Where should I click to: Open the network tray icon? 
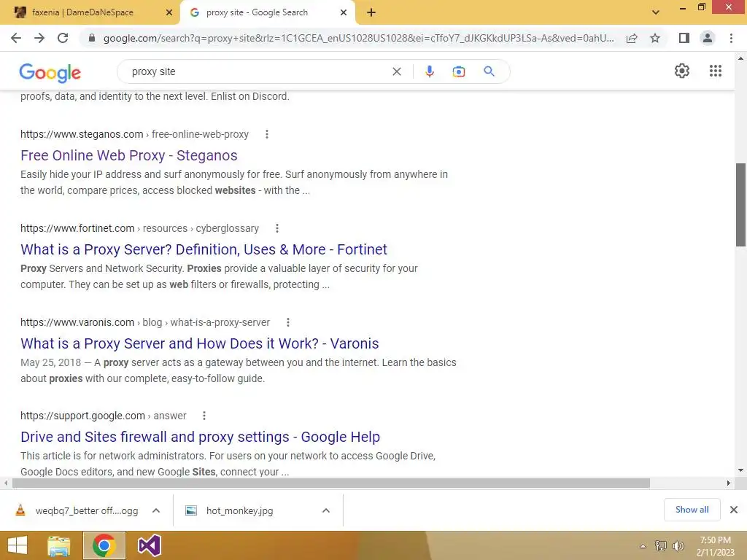point(660,546)
